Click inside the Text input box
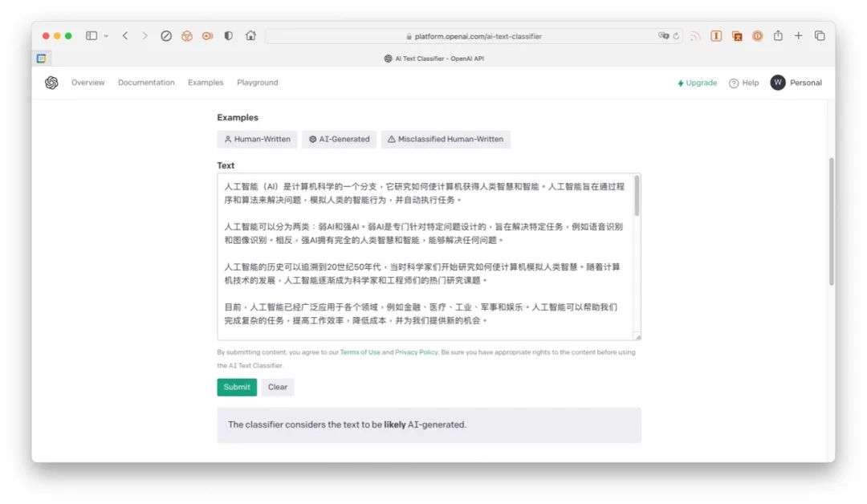Image resolution: width=867 pixels, height=504 pixels. coord(424,257)
